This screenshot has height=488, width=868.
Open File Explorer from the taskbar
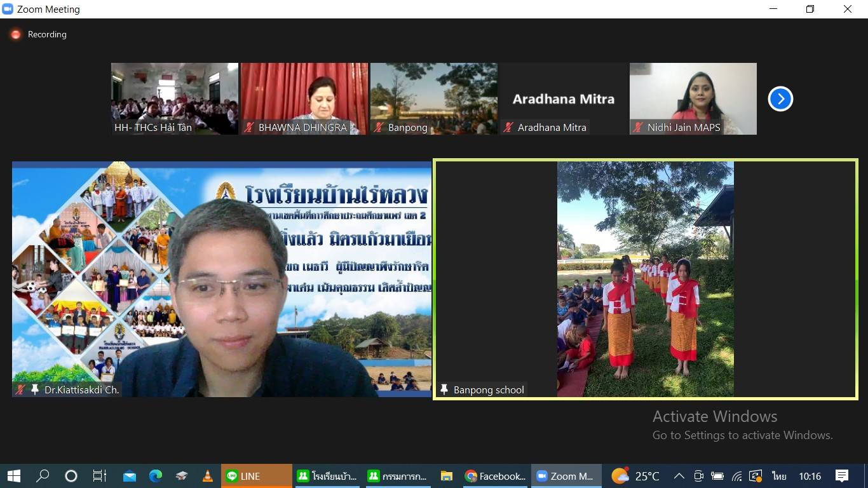click(x=447, y=476)
